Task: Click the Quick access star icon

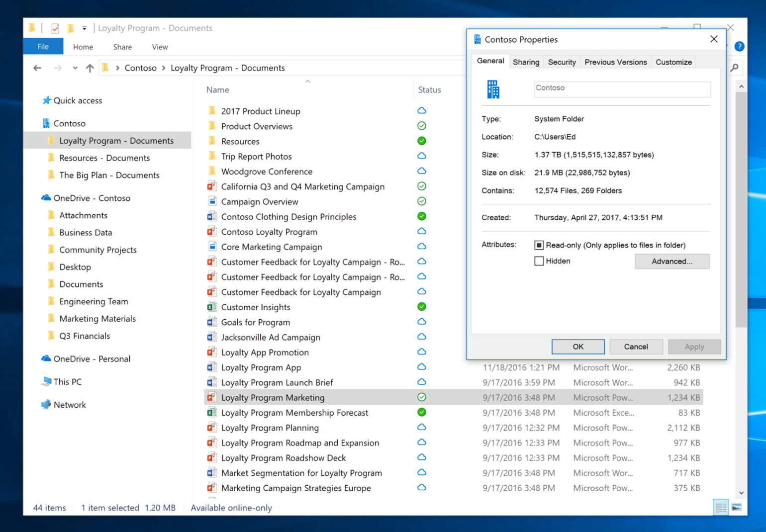Action: point(47,100)
